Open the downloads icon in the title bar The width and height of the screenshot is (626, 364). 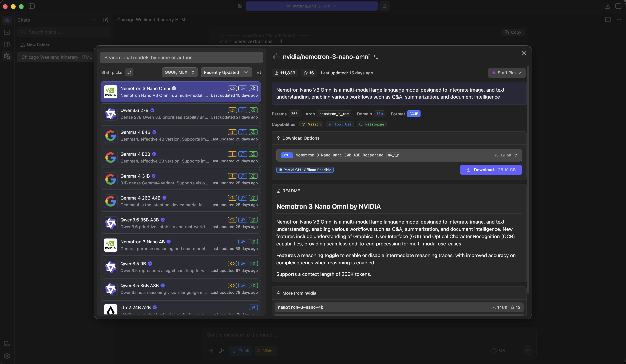[x=607, y=6]
